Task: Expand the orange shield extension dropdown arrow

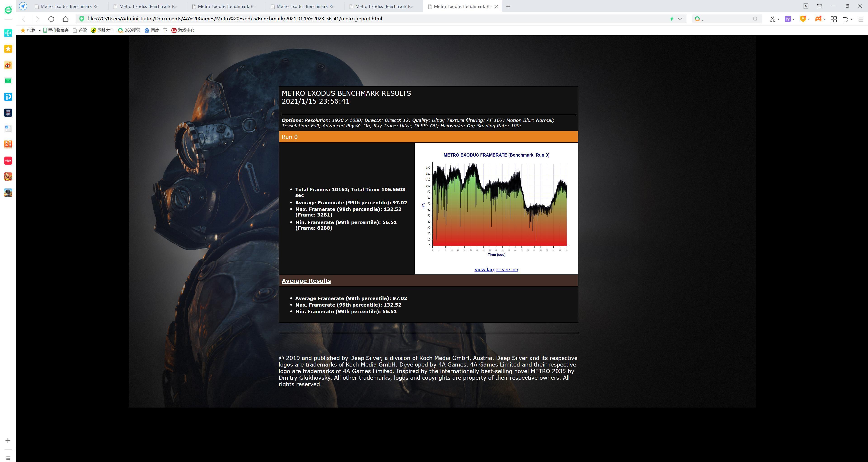Action: point(809,19)
